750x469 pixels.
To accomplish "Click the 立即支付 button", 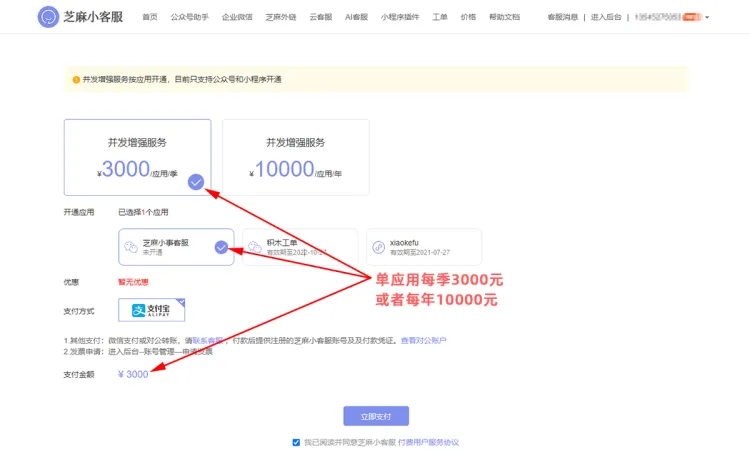I will (x=376, y=416).
